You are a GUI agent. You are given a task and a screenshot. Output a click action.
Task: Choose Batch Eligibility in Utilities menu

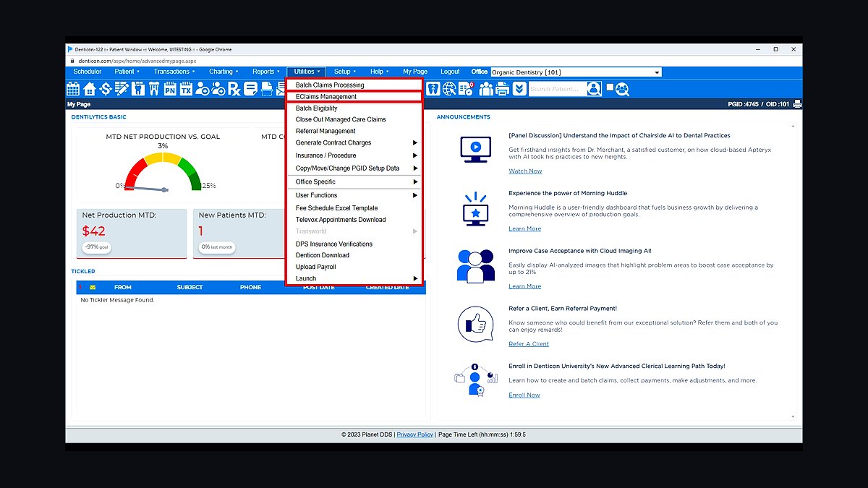click(x=316, y=108)
